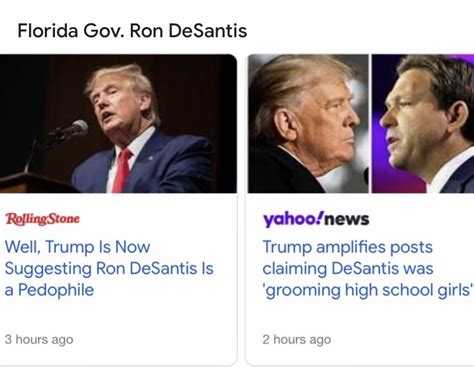
Task: Open the "Well, Trump Is Now" headline line
Action: (x=77, y=247)
